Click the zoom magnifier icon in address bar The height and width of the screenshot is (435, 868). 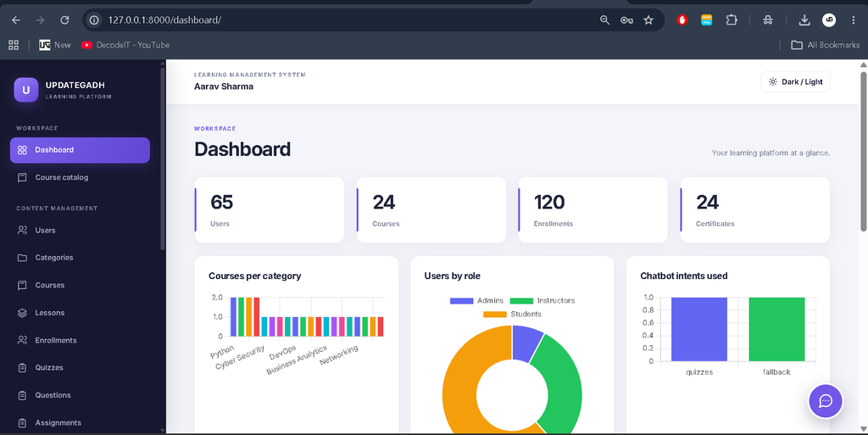coord(604,20)
